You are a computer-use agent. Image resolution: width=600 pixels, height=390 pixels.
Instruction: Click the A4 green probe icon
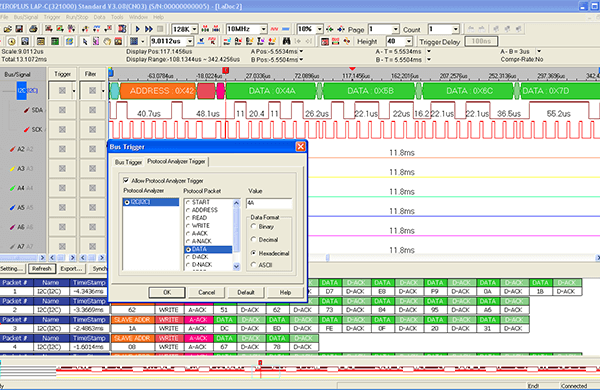[x=12, y=188]
